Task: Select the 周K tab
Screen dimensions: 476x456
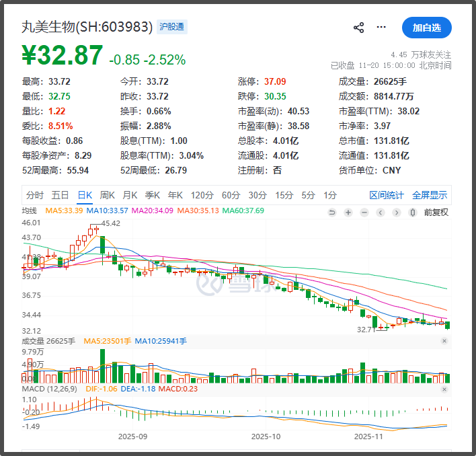Action: tap(107, 195)
